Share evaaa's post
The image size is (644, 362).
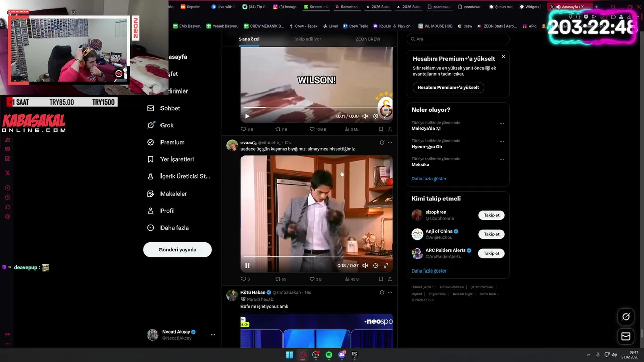390,279
